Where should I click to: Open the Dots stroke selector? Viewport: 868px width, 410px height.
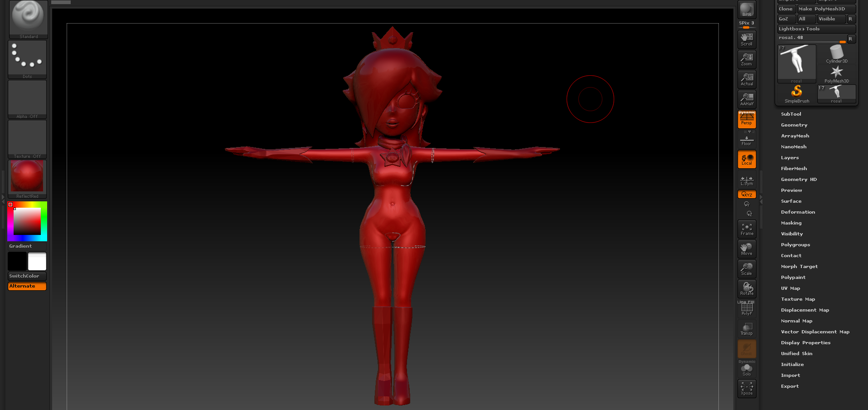27,59
